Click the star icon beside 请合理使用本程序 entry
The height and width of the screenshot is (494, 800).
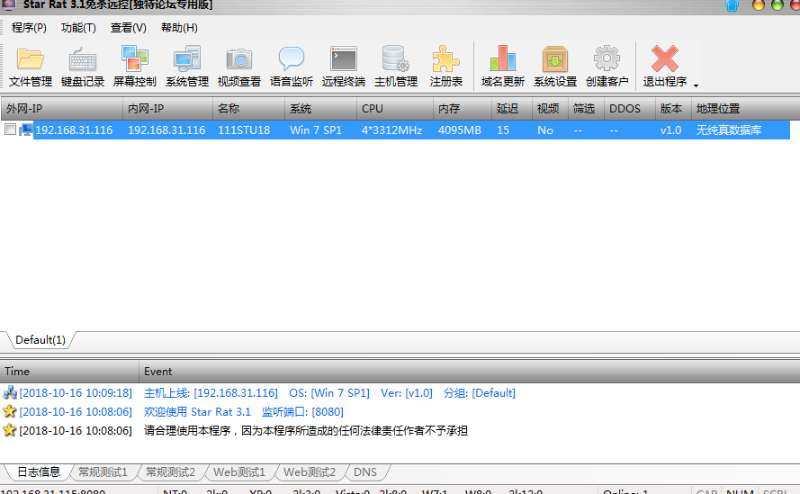10,430
